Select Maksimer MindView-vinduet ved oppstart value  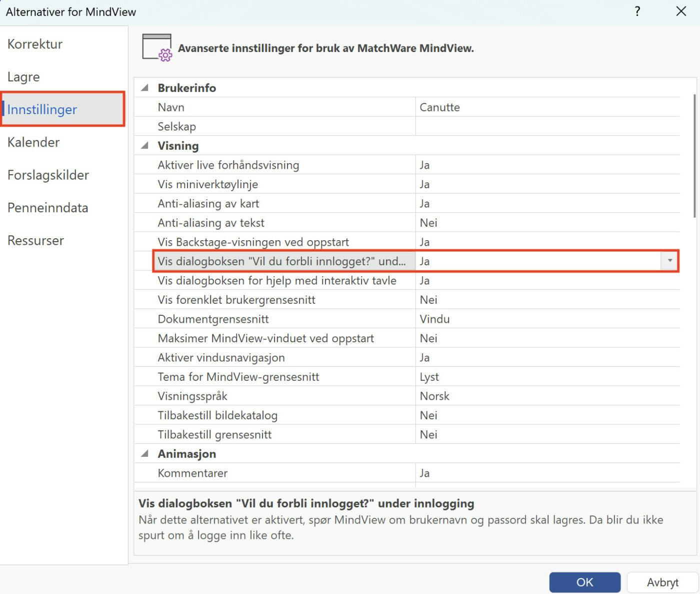click(547, 338)
